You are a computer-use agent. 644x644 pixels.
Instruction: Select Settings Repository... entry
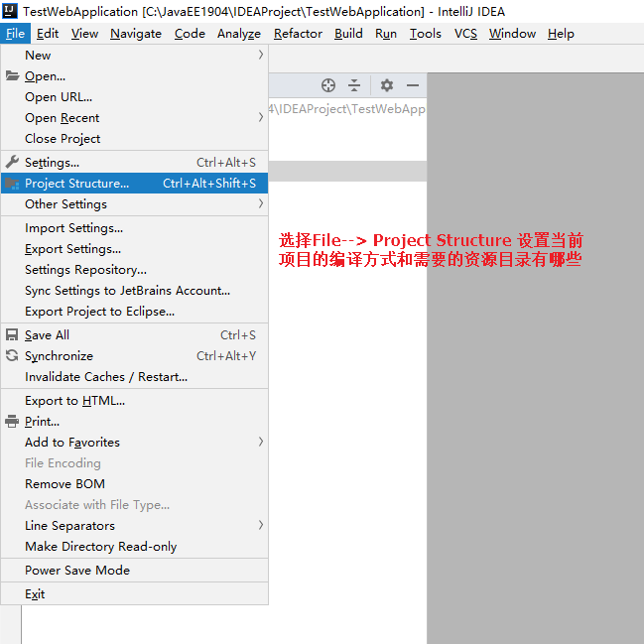pos(134,270)
